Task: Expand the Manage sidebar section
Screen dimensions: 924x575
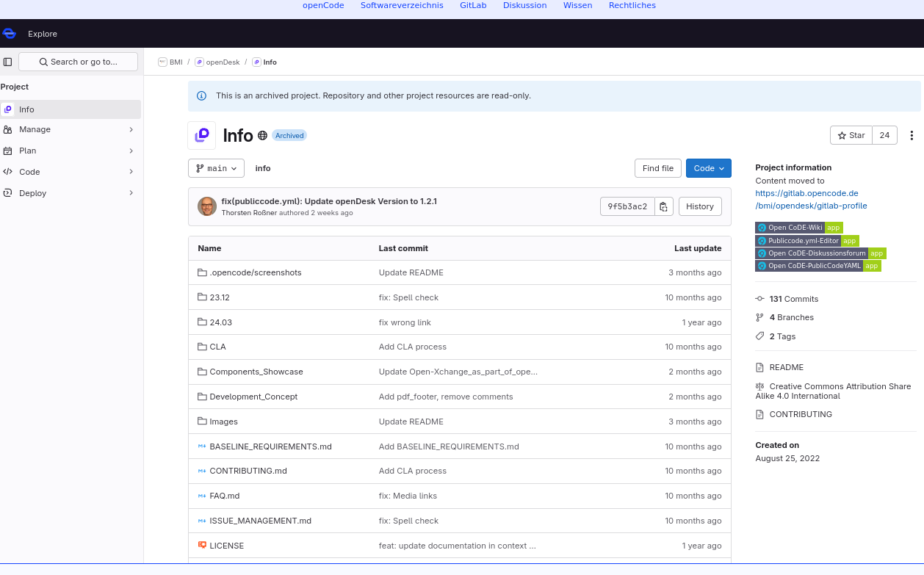Action: click(x=131, y=129)
